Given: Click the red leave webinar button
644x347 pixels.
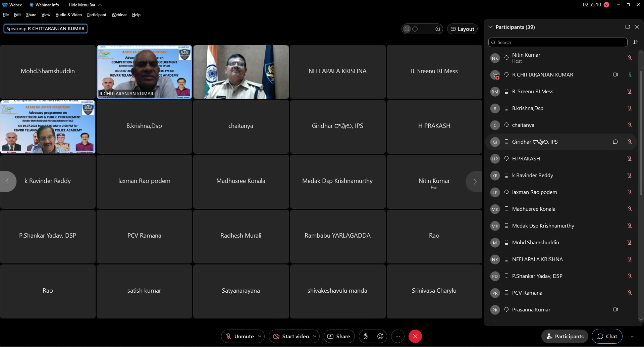Looking at the screenshot, I should pyautogui.click(x=415, y=336).
